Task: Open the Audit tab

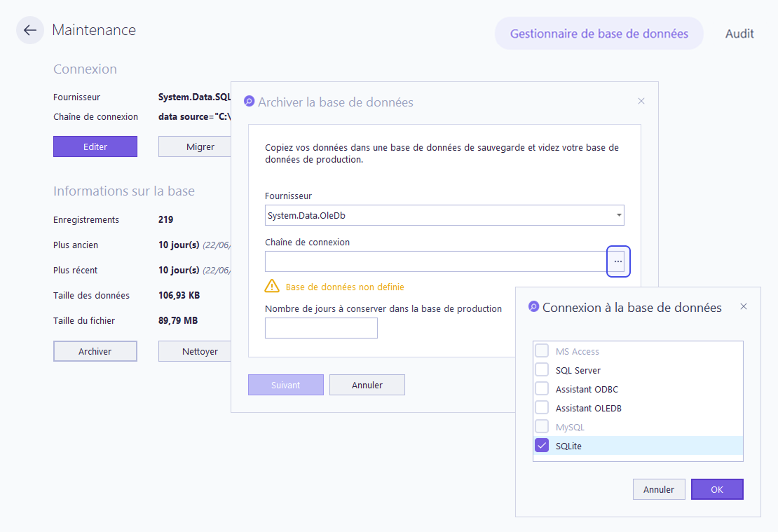Action: point(739,33)
